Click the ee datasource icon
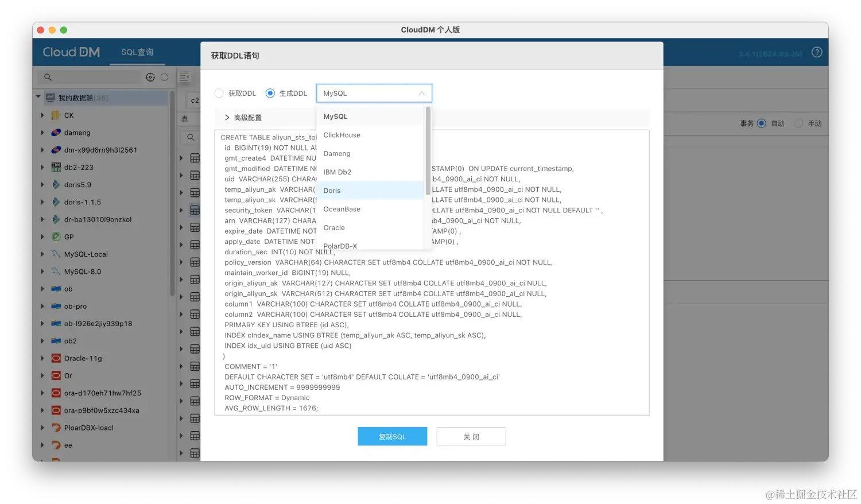The image size is (861, 504). 56,445
